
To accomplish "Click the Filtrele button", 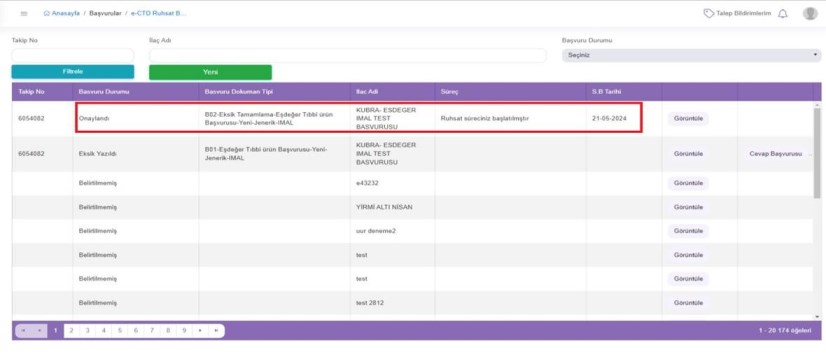I will click(73, 72).
